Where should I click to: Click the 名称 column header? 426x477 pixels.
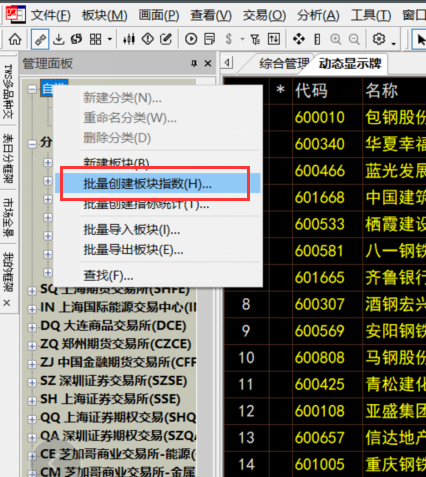tap(382, 91)
